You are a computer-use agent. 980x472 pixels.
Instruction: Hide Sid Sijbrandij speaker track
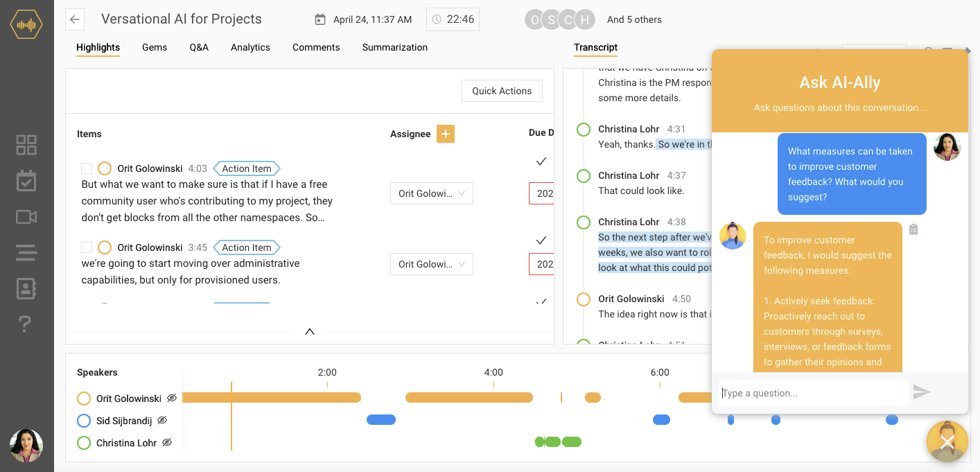pyautogui.click(x=162, y=420)
